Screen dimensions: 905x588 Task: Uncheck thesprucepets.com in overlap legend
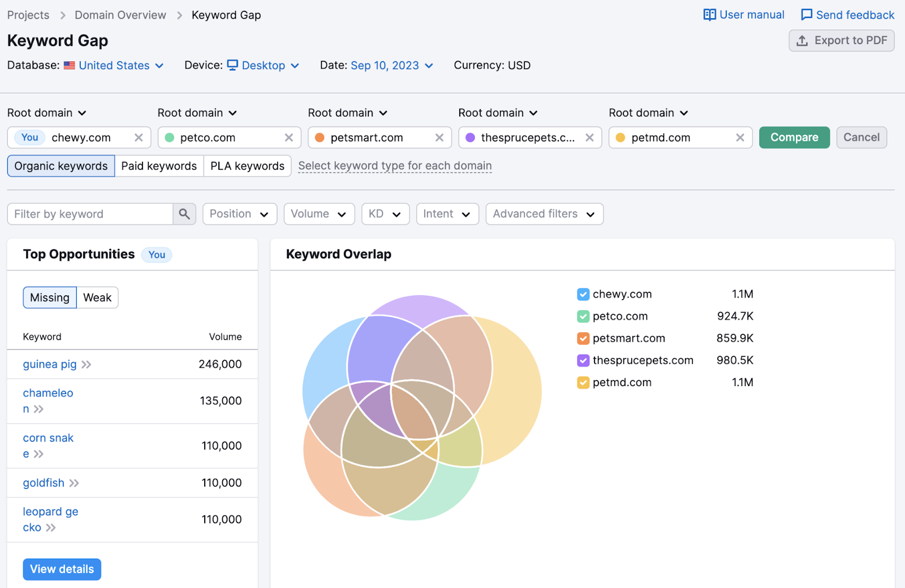point(583,361)
